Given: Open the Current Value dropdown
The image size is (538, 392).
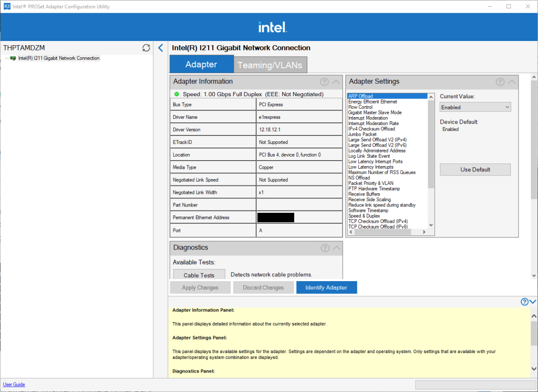Looking at the screenshot, I should coord(475,107).
